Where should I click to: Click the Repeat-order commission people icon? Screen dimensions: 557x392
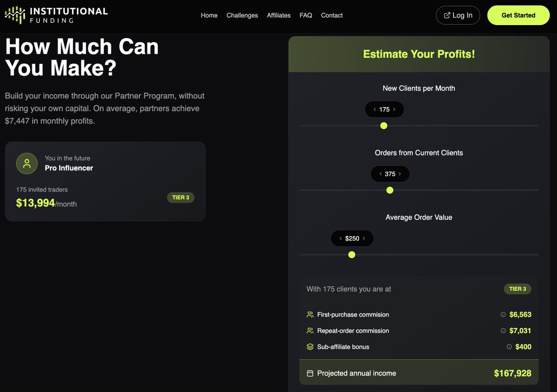310,331
